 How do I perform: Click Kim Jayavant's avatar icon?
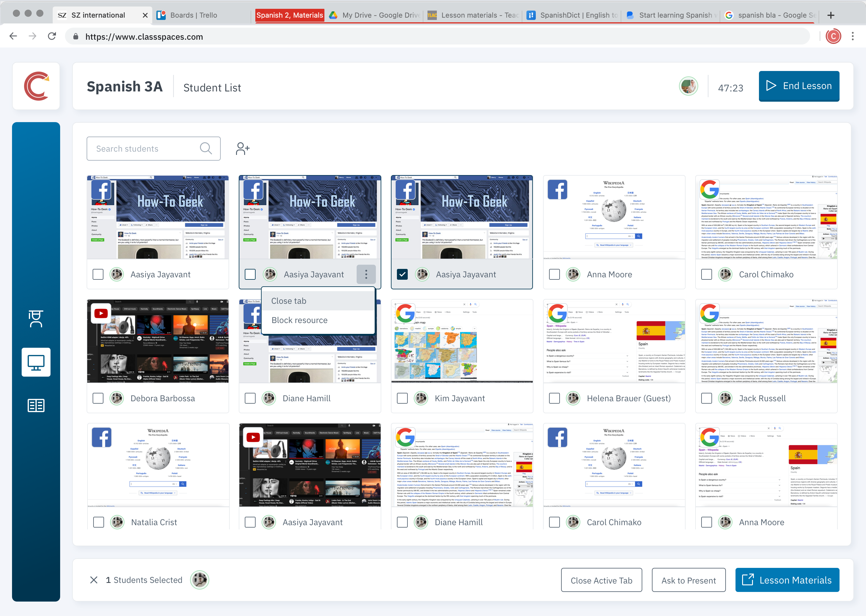click(x=421, y=398)
